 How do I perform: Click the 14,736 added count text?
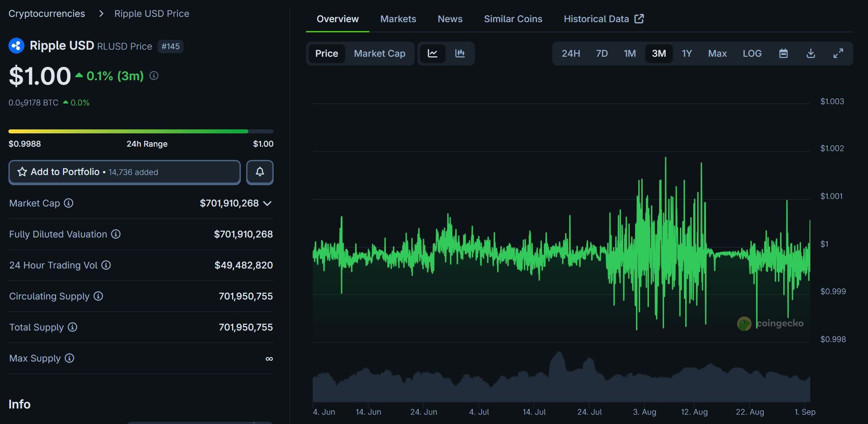134,172
